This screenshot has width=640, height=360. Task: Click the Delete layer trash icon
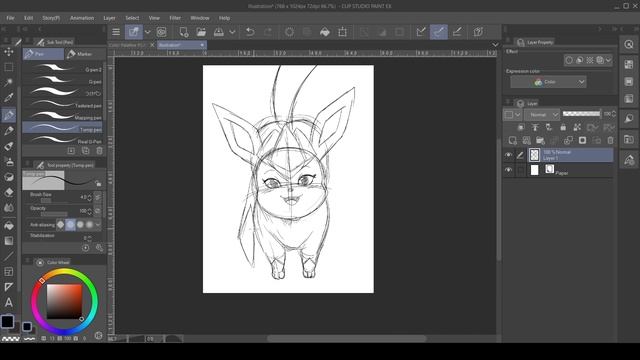tap(610, 140)
